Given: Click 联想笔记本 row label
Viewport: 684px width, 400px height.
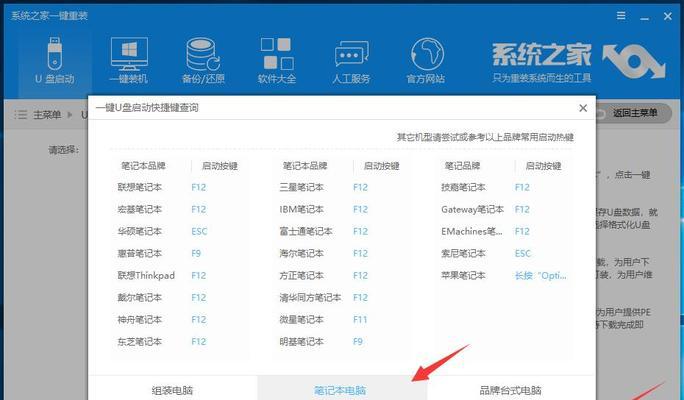Looking at the screenshot, I should [140, 187].
